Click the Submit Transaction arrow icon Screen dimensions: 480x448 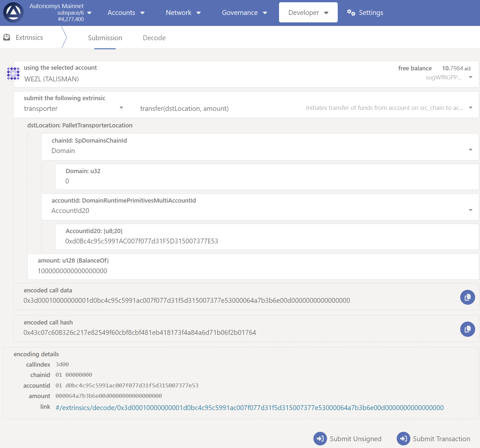click(x=403, y=439)
